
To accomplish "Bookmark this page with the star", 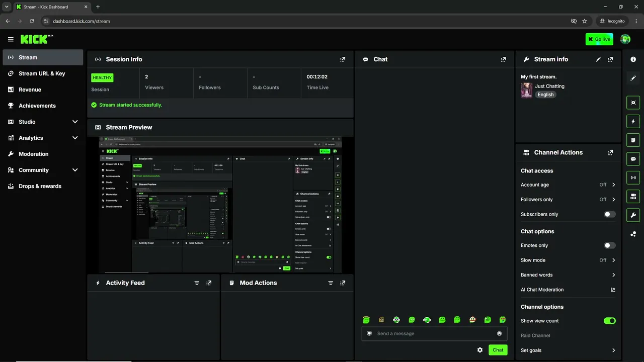I will point(585,21).
